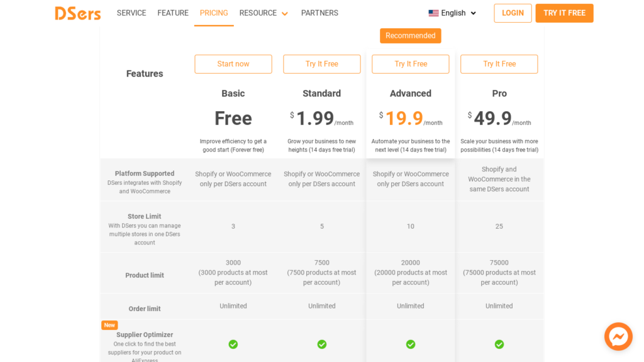Click the 20000 product limit cell

[x=410, y=273]
